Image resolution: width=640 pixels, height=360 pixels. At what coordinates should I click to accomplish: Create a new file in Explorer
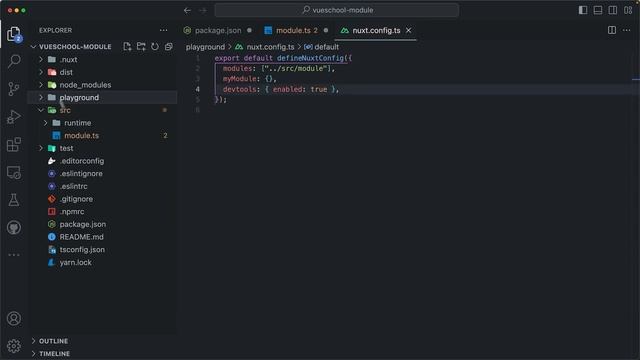127,47
